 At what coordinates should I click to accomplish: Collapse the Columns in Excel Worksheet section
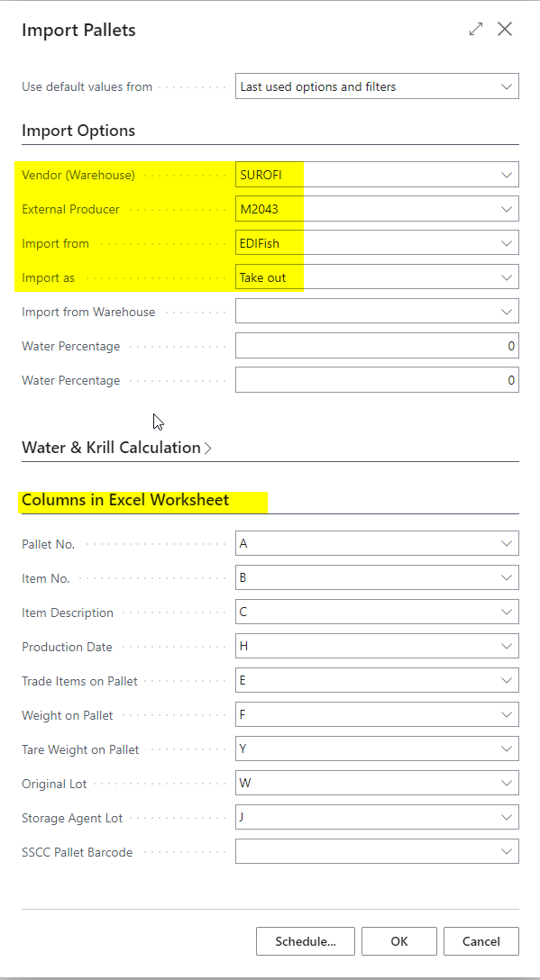(125, 500)
